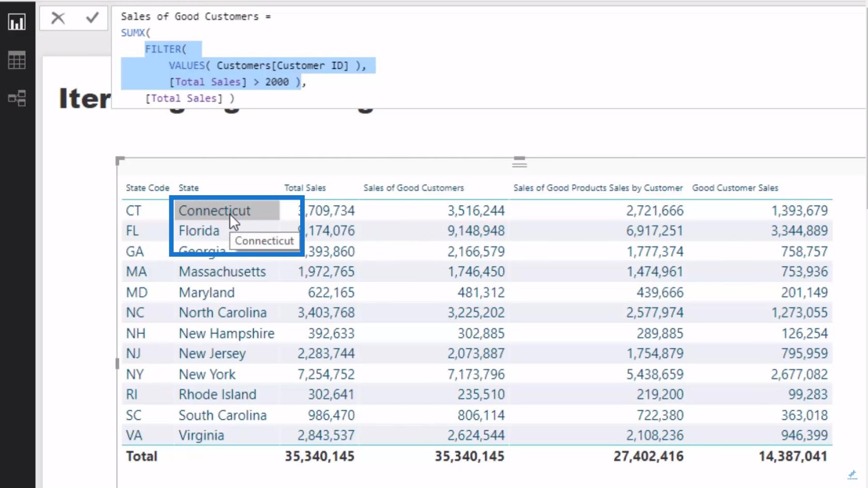Viewport: 868px width, 488px height.
Task: Sort by Good Customer Sales header
Action: point(735,188)
